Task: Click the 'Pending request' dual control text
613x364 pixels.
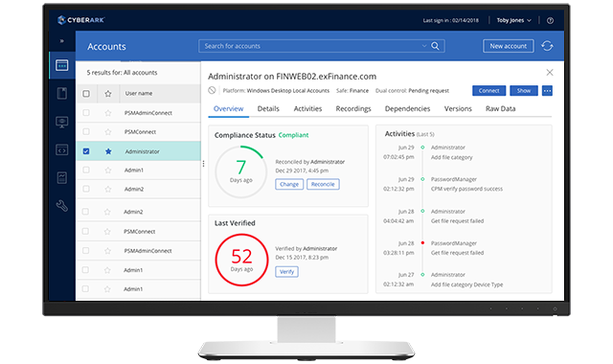Action: 428,91
